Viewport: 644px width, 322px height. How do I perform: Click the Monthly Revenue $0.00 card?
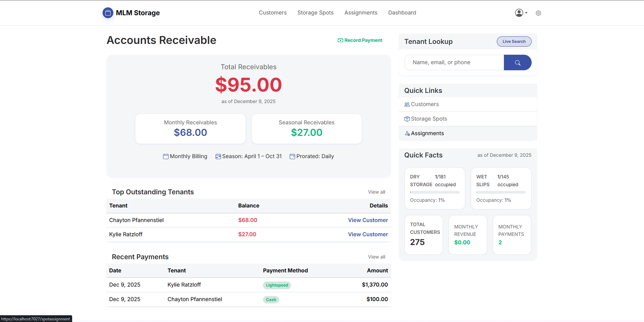coord(468,235)
